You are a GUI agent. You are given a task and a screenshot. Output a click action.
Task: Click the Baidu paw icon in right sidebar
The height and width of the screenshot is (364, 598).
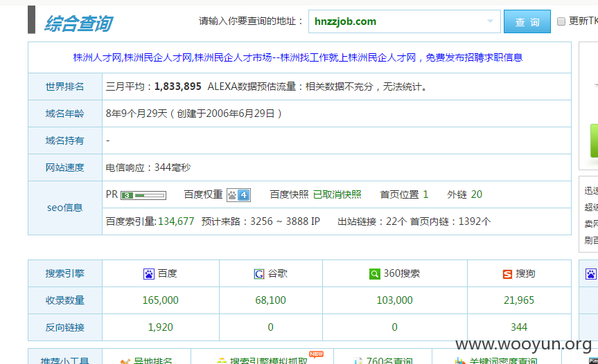(x=591, y=274)
